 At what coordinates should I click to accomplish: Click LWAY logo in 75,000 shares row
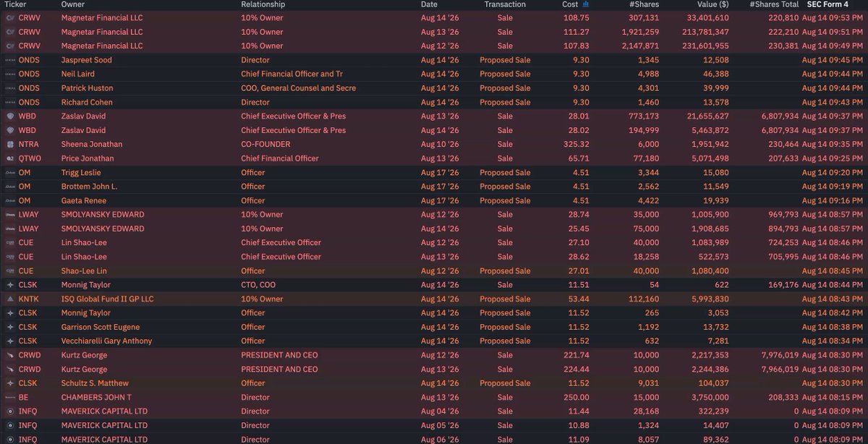(x=10, y=229)
